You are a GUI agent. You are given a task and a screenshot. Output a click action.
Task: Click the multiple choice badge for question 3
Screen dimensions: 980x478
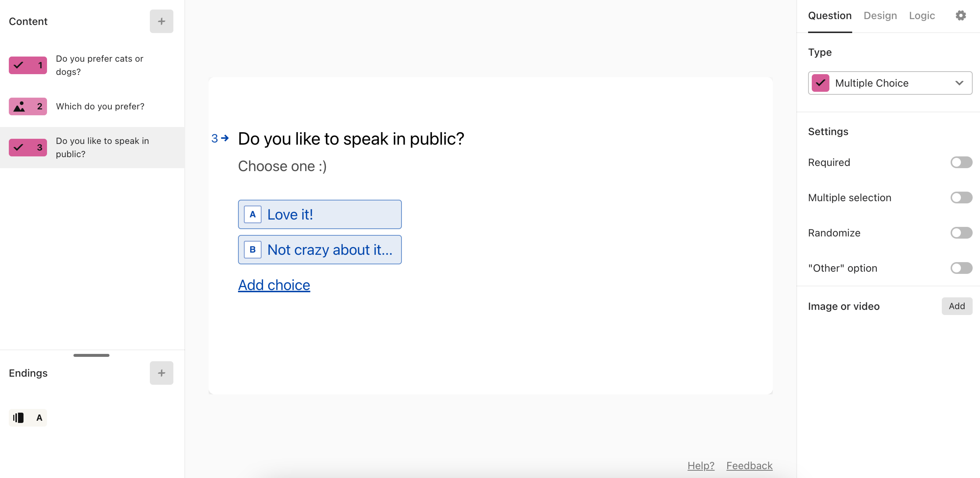click(x=28, y=147)
